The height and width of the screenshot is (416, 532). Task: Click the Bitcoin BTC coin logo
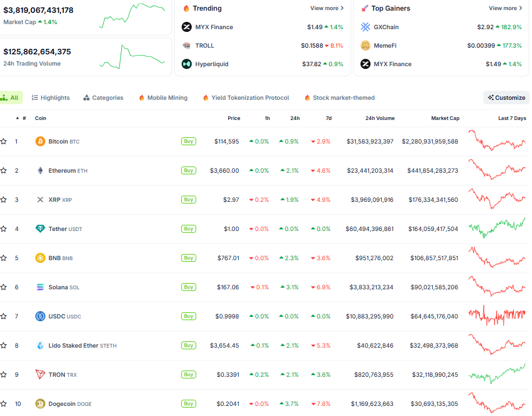coord(40,141)
